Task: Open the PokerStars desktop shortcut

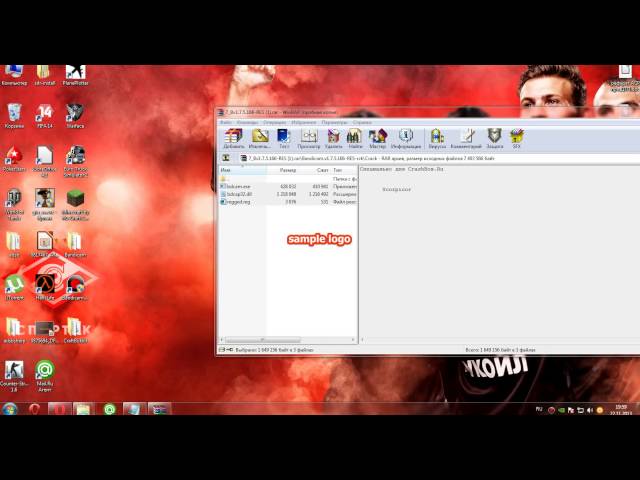Action: coord(14,159)
